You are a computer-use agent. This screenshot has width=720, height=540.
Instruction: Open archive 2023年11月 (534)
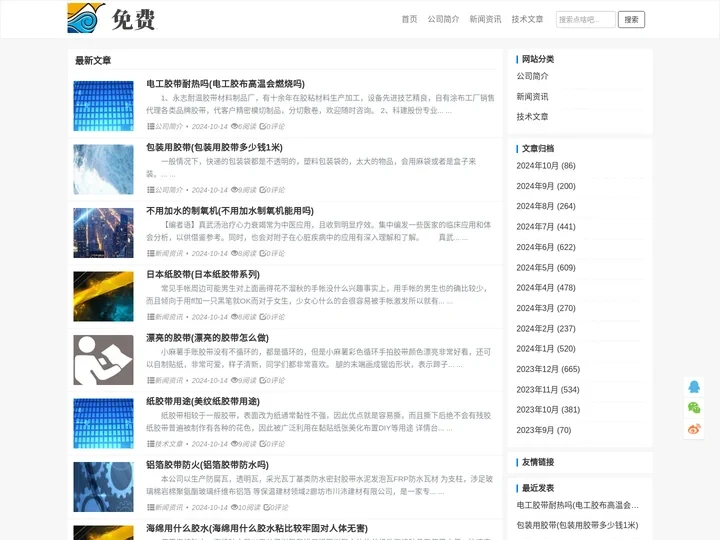(x=548, y=389)
